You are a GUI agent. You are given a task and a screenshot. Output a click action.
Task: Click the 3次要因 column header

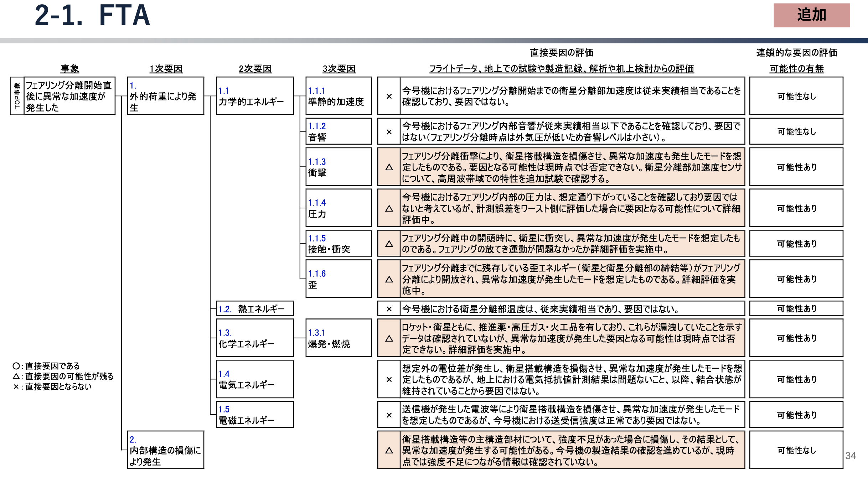(x=339, y=69)
